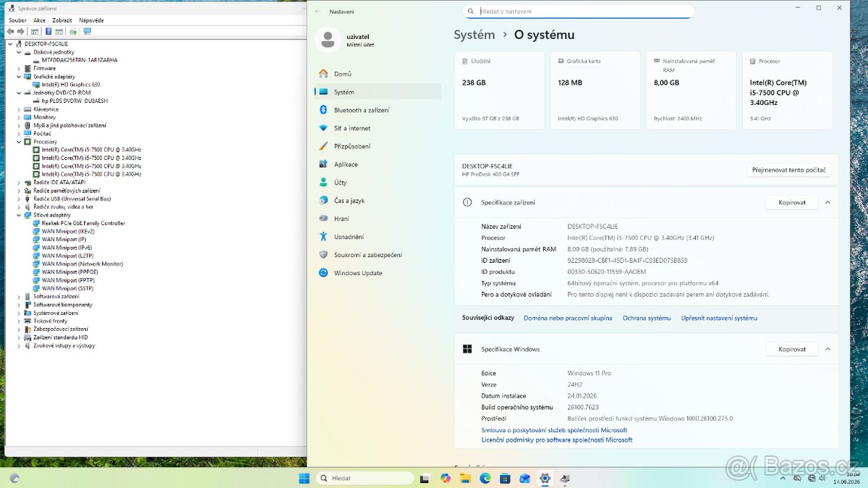Copy Windows specifications with Kopírovat button
This screenshot has width=868, height=488.
pyautogui.click(x=792, y=349)
